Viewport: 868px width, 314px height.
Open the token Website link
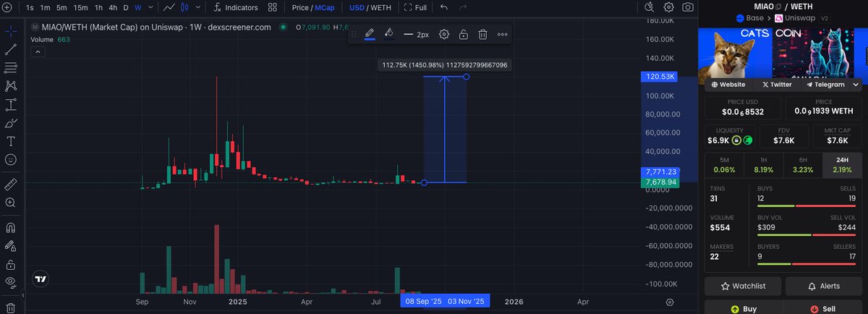[729, 85]
